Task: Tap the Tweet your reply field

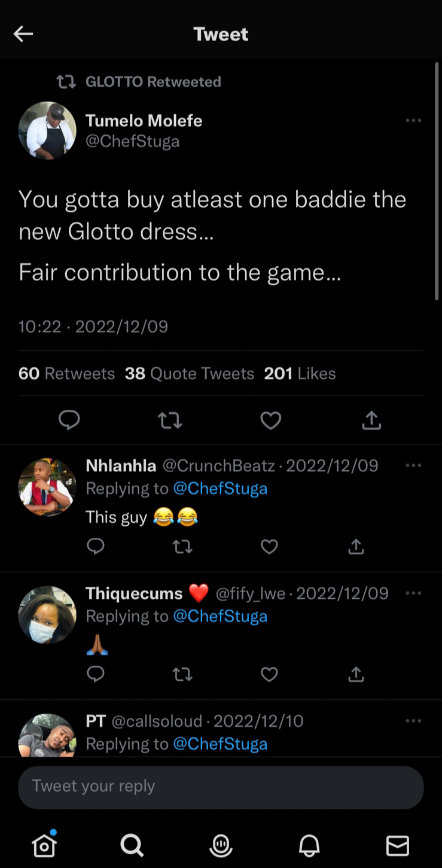Action: pos(221,787)
